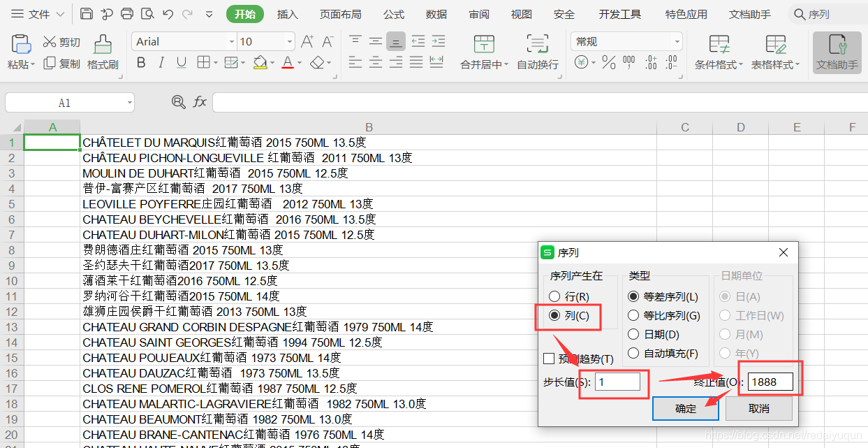The image size is (868, 448).
Task: Select 等差序列(L) linear series type
Action: (x=633, y=297)
